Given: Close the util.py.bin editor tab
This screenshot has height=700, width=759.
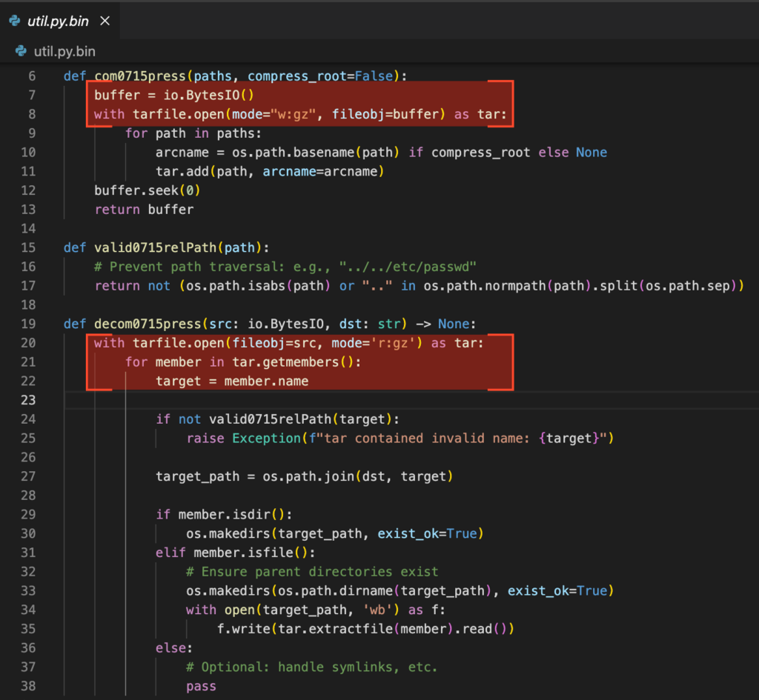Looking at the screenshot, I should tap(105, 21).
